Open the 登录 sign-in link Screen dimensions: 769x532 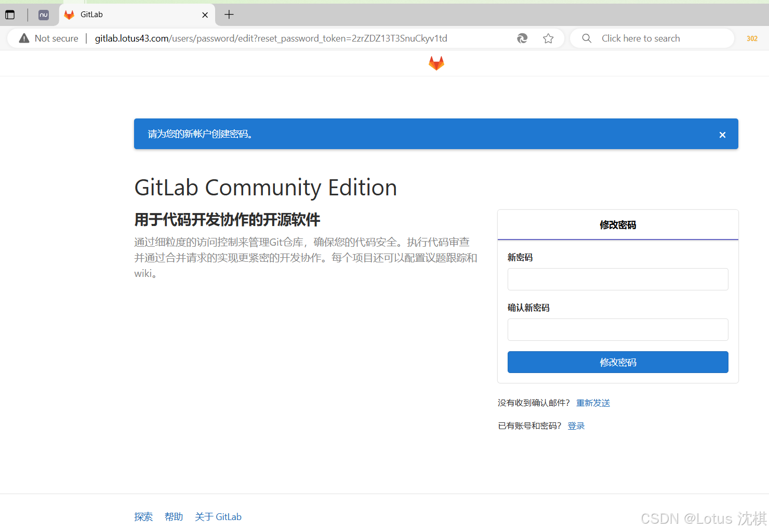point(576,426)
